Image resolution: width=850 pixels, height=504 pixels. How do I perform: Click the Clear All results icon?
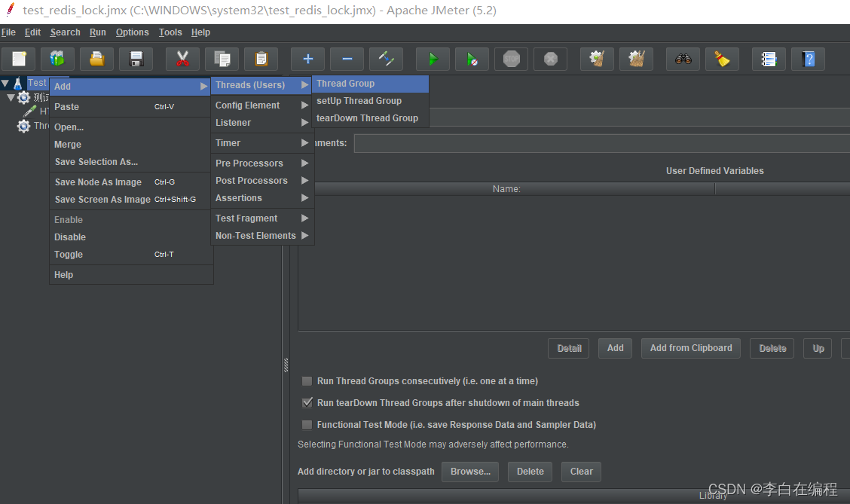coord(637,59)
